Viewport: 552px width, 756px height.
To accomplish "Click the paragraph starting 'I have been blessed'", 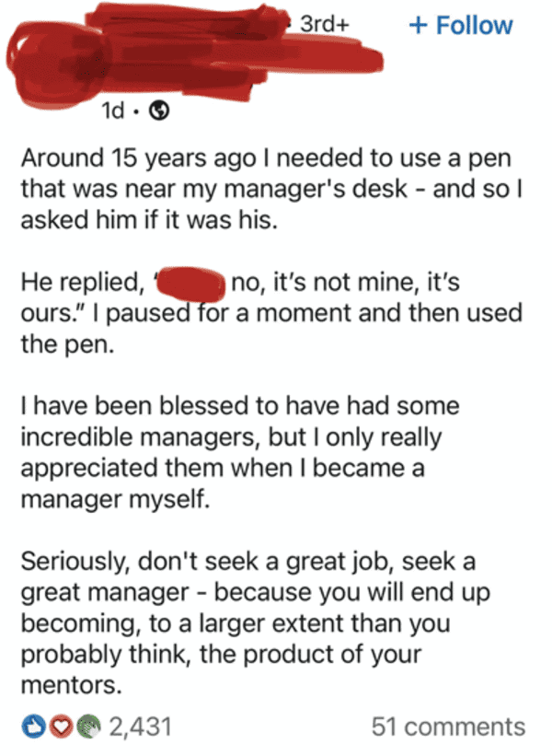I will click(240, 452).
